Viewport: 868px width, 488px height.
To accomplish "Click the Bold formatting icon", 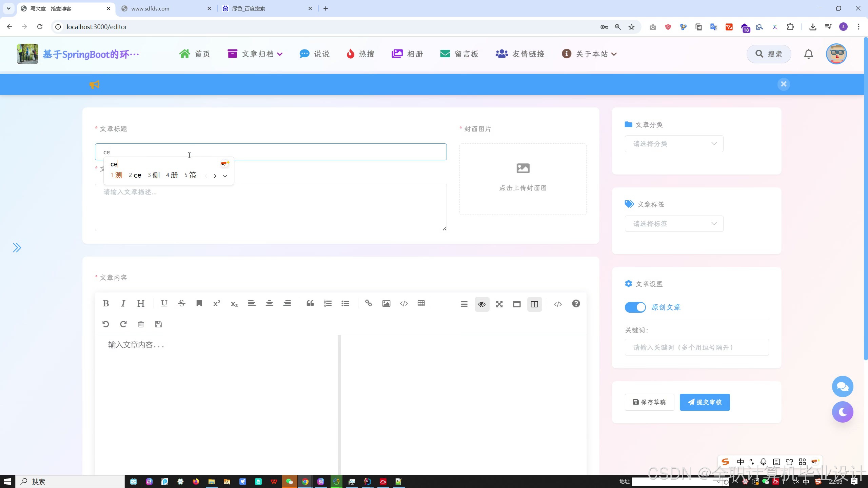I will (x=106, y=304).
